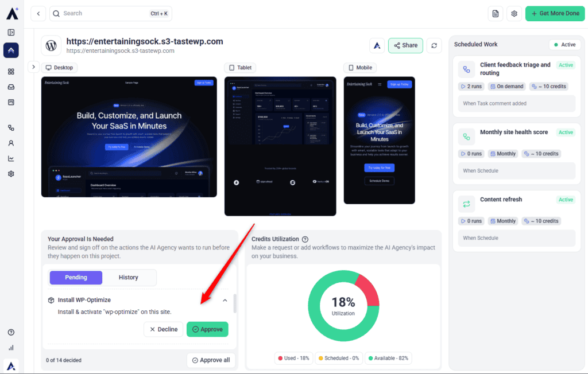The image size is (588, 374).
Task: Open the Client feedback triage and routing title
Action: click(x=515, y=69)
